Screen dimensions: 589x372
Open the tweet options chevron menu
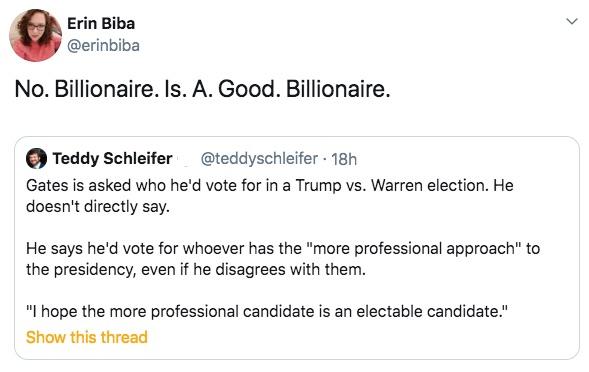click(572, 21)
